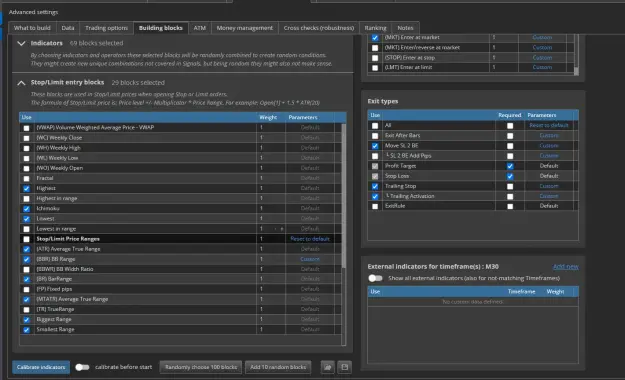
Task: Go to the ATM tab
Action: tap(200, 28)
